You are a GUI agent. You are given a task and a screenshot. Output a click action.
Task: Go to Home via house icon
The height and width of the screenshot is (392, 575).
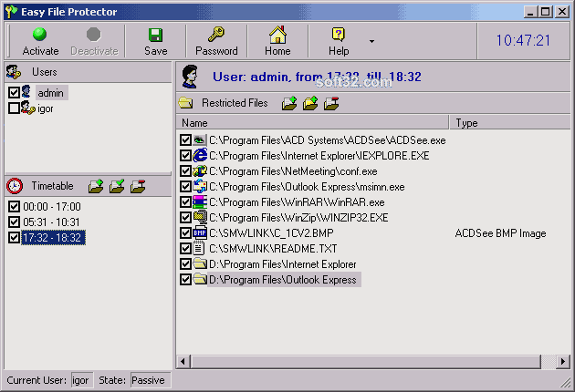[277, 41]
